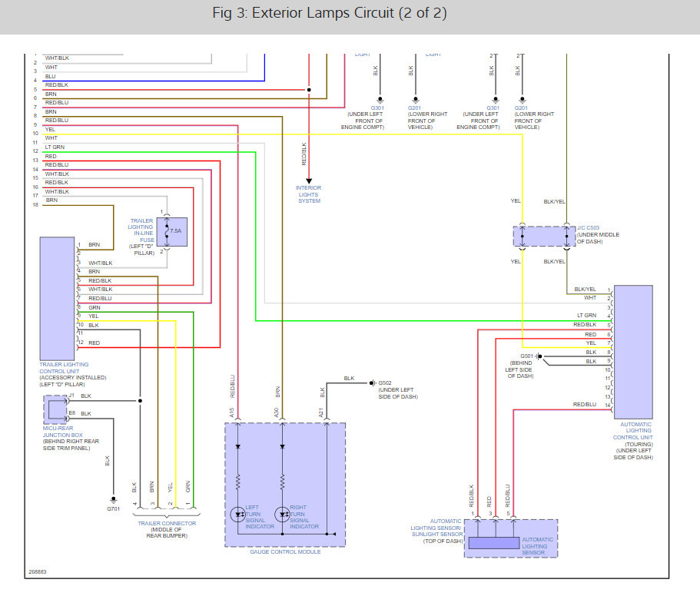
Task: Click the 'GAUGE CONTROL MODULE' label
Action: 285,551
